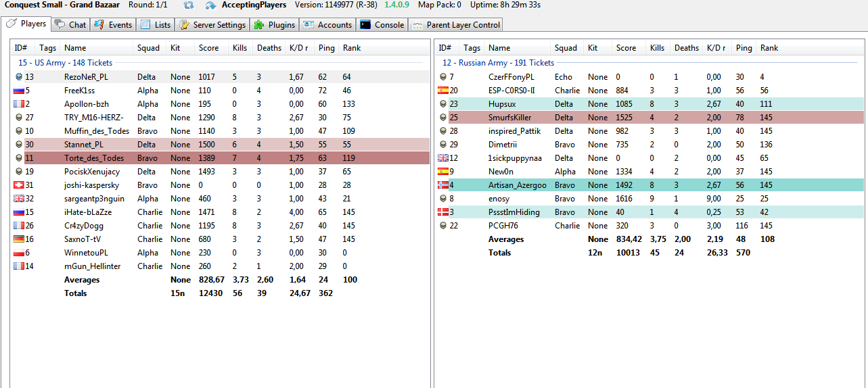Screen dimensions: 868x388
Task: Sort US Army table by Ping column header
Action: [327, 48]
